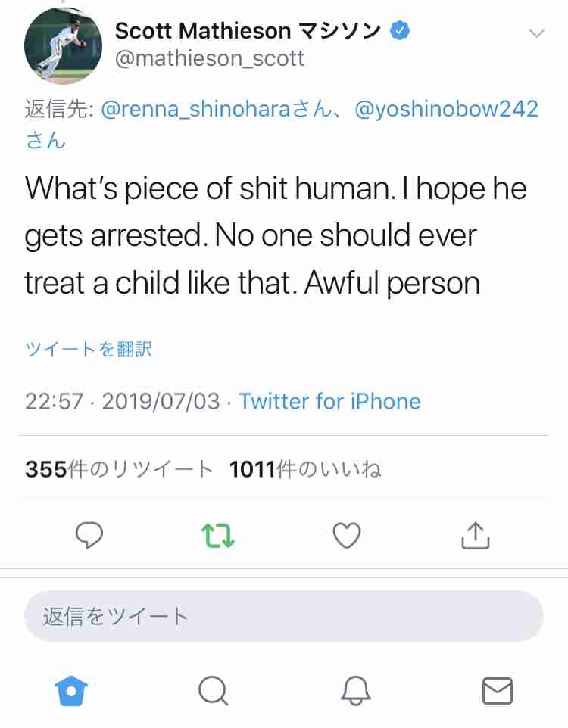Screen dimensions: 568x728
Task: Focus the 返信をツイート reply field
Action: tap(283, 617)
